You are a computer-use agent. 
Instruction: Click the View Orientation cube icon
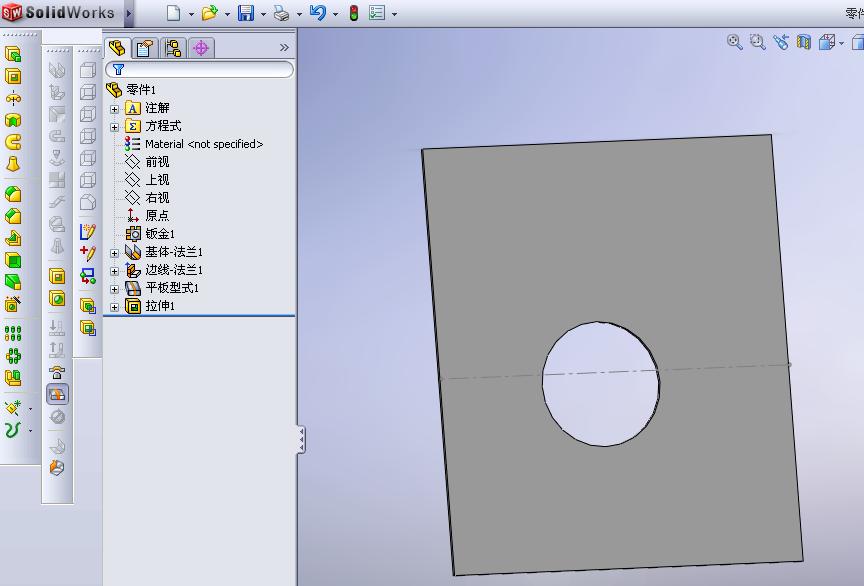click(x=827, y=42)
